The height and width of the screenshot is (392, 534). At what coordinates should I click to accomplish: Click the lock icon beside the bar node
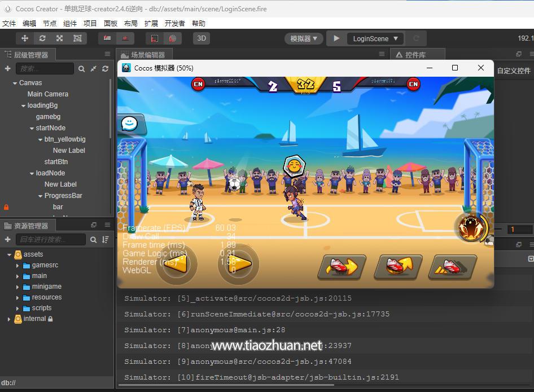[6, 207]
